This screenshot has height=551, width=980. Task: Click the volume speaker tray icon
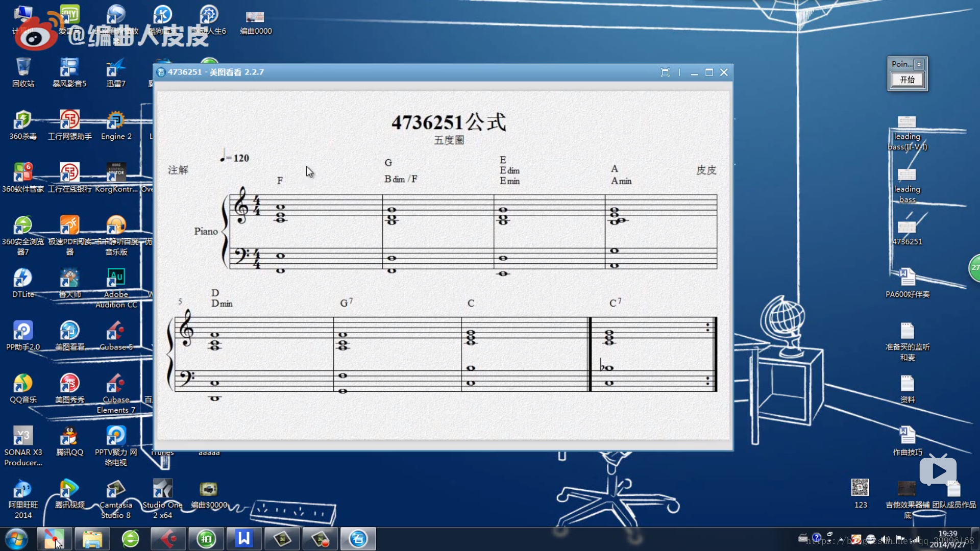pos(886,539)
